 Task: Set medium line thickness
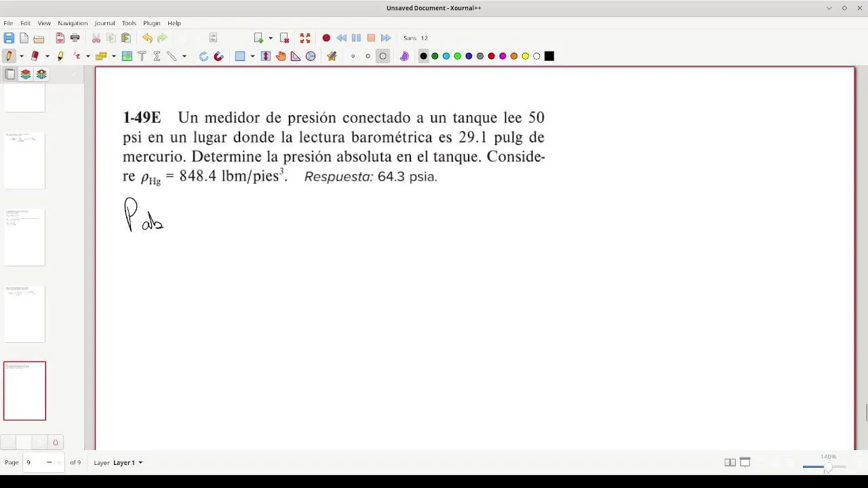[x=368, y=56]
